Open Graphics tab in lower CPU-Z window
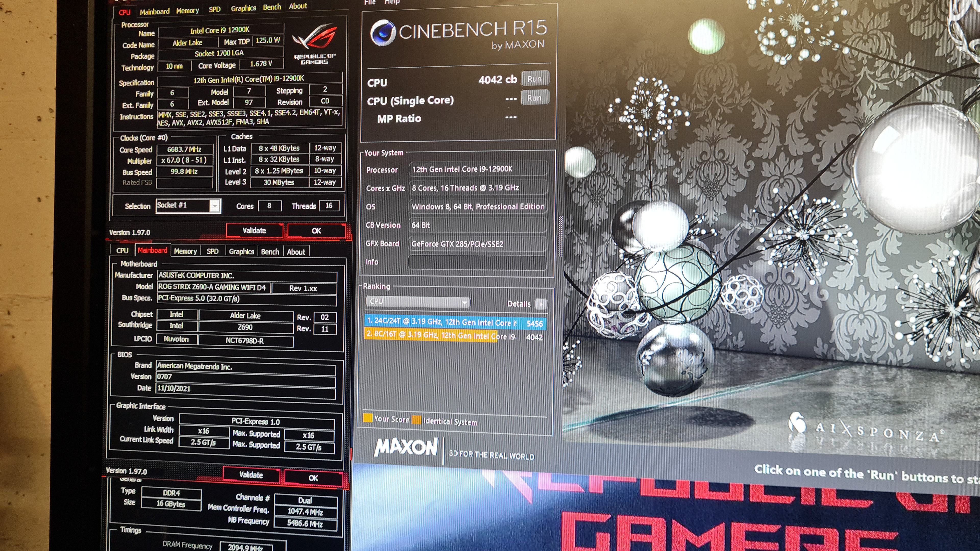980x551 pixels. (x=241, y=251)
